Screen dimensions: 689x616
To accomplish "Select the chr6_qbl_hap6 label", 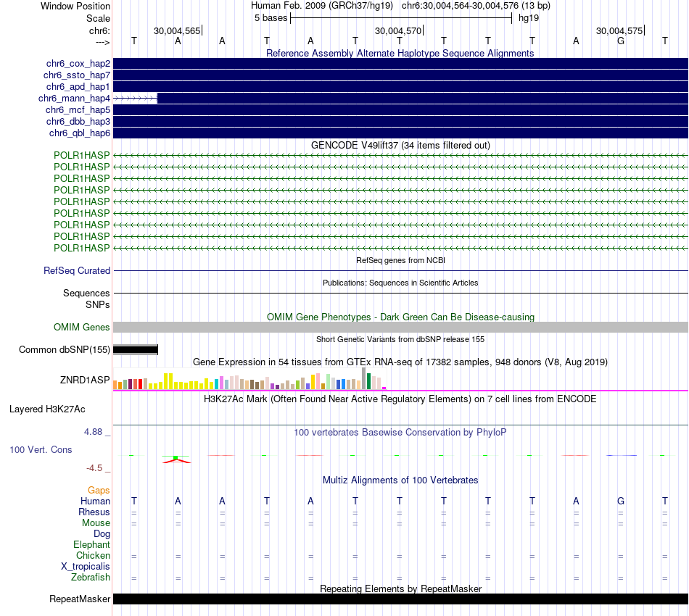I will click(80, 133).
